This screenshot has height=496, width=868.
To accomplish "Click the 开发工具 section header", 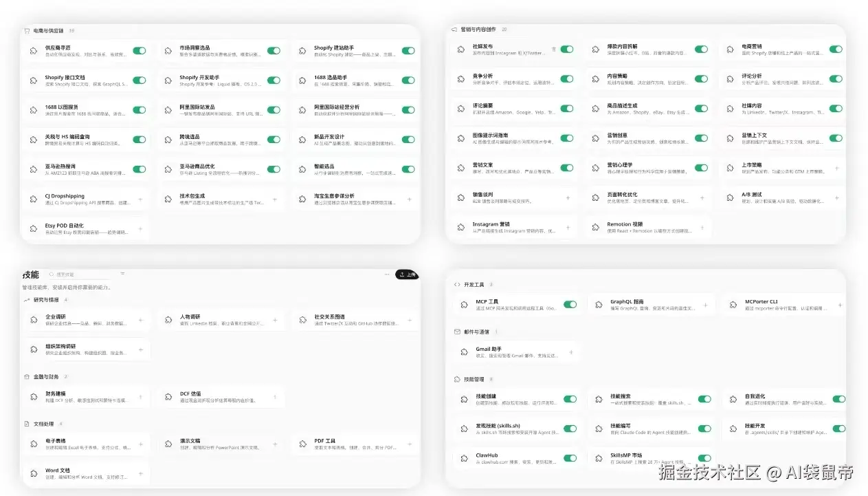I will pyautogui.click(x=474, y=284).
